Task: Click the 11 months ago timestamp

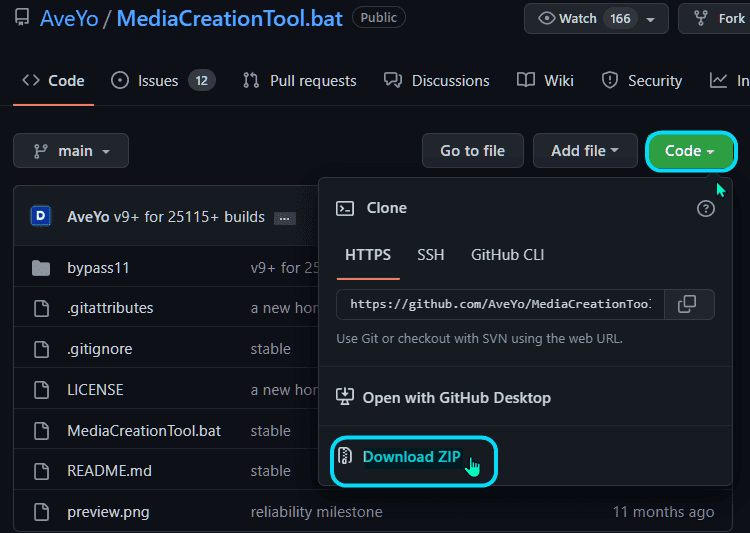Action: point(663,512)
